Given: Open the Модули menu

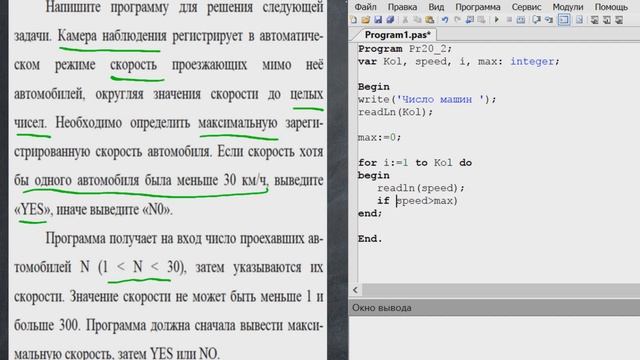Looking at the screenshot, I should pos(568,7).
